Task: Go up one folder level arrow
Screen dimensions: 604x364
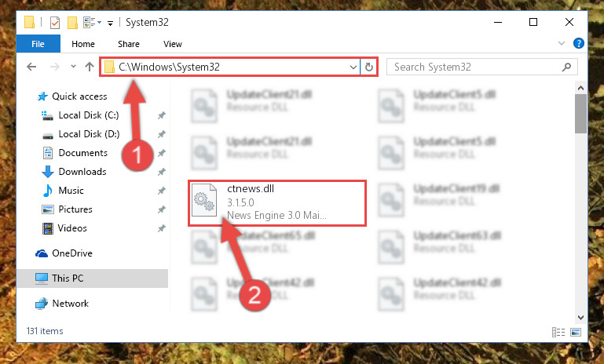Action: 90,67
